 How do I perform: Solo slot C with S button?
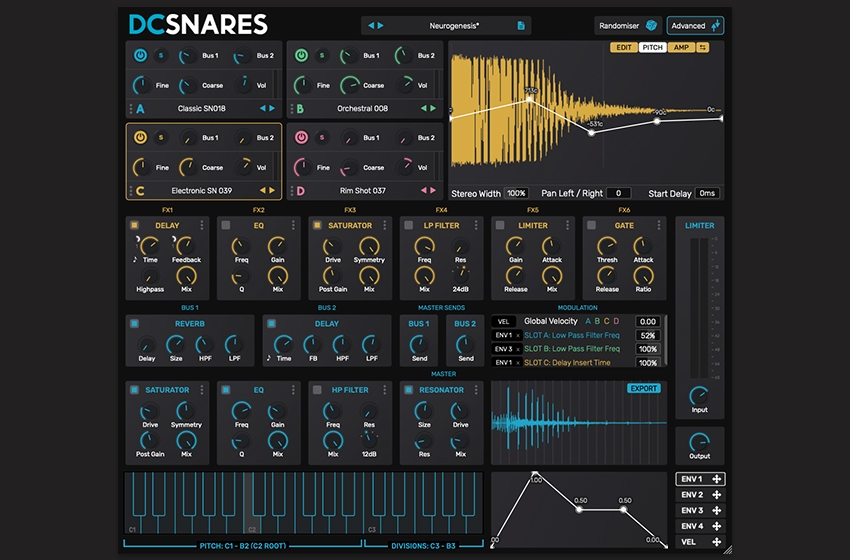(161, 138)
